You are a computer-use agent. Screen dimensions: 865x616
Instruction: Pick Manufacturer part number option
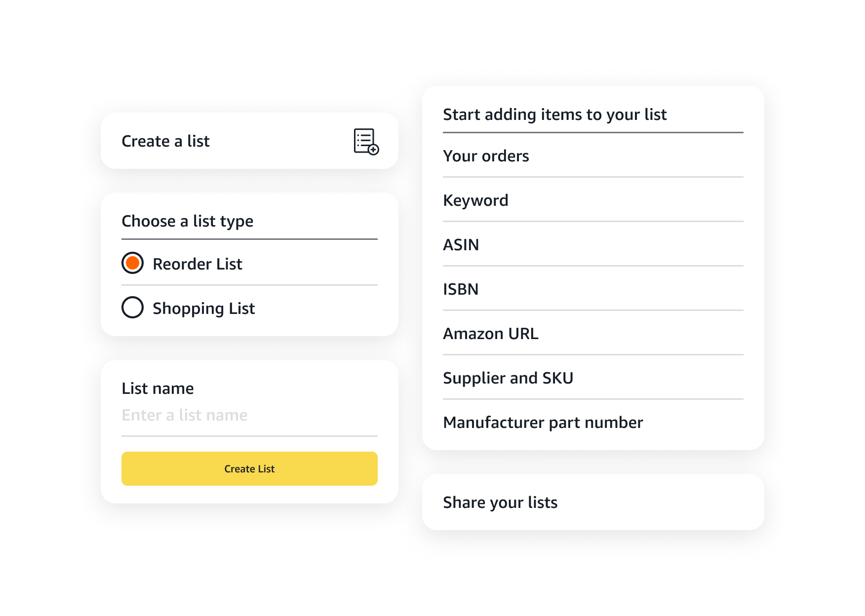point(543,423)
